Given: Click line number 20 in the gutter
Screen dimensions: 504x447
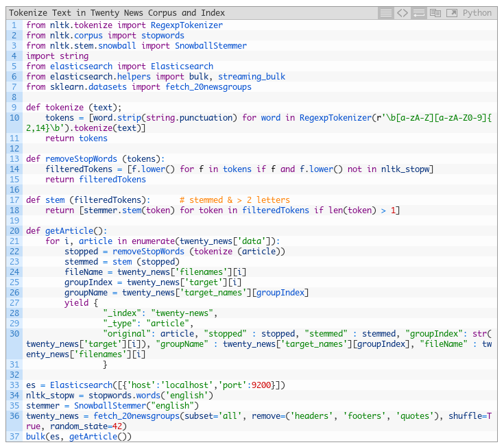Looking at the screenshot, I should point(14,231).
